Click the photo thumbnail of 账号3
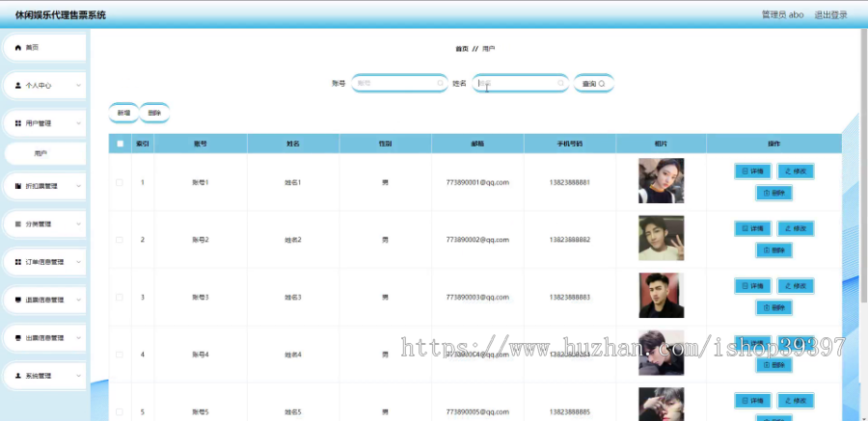This screenshot has height=421, width=868. 661,296
